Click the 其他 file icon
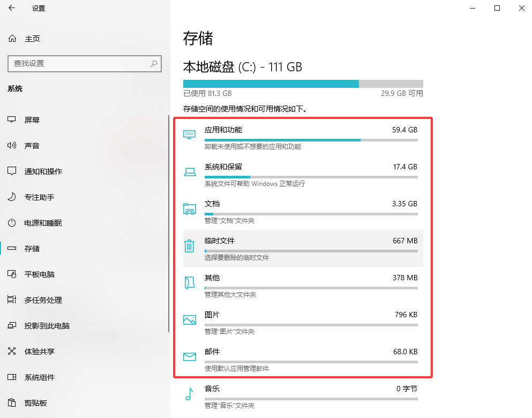This screenshot has width=532, height=418. click(x=189, y=282)
